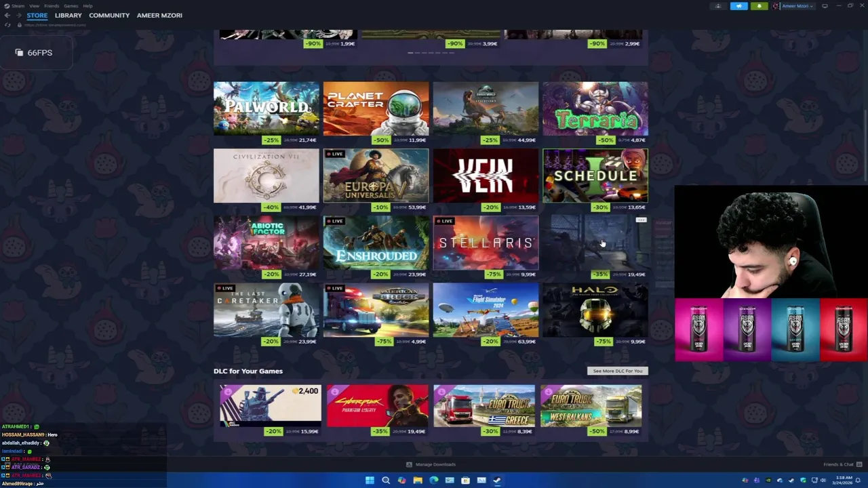Open the blue announcements megaphone button
The width and height of the screenshot is (868, 488).
(x=738, y=6)
